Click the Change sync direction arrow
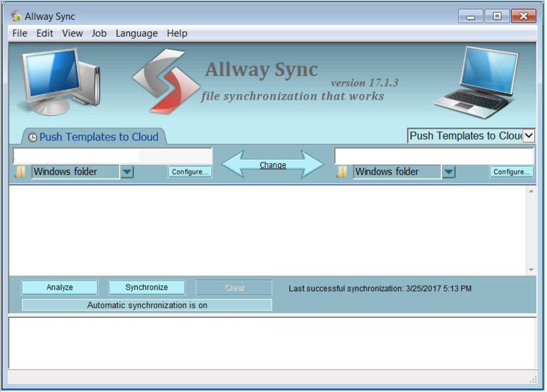547x392 pixels. tap(273, 165)
